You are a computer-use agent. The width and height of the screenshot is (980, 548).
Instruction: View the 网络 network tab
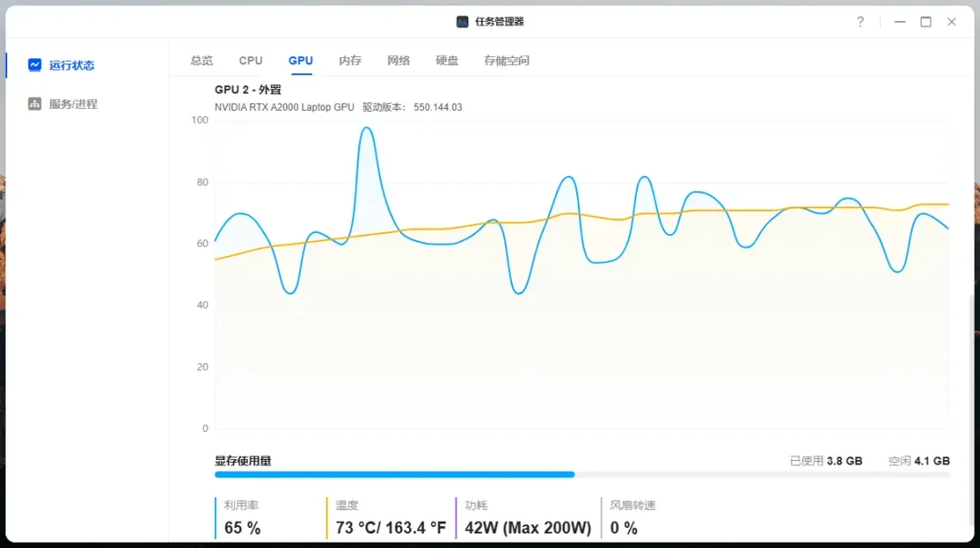point(398,60)
